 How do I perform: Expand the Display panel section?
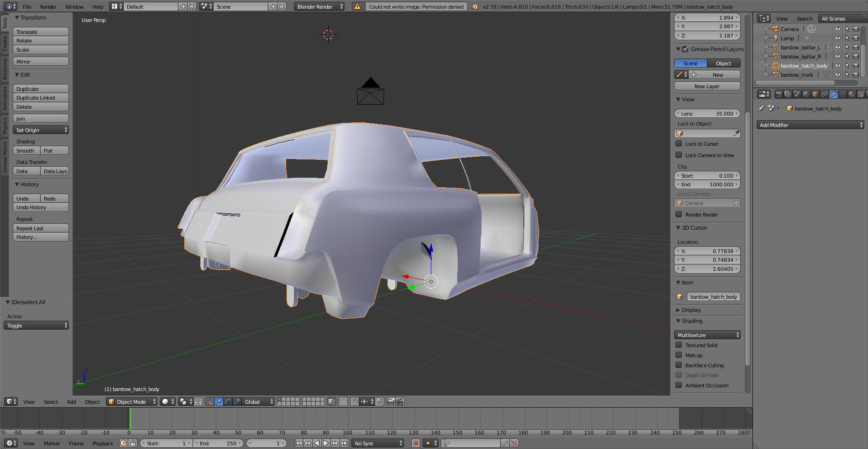click(691, 310)
